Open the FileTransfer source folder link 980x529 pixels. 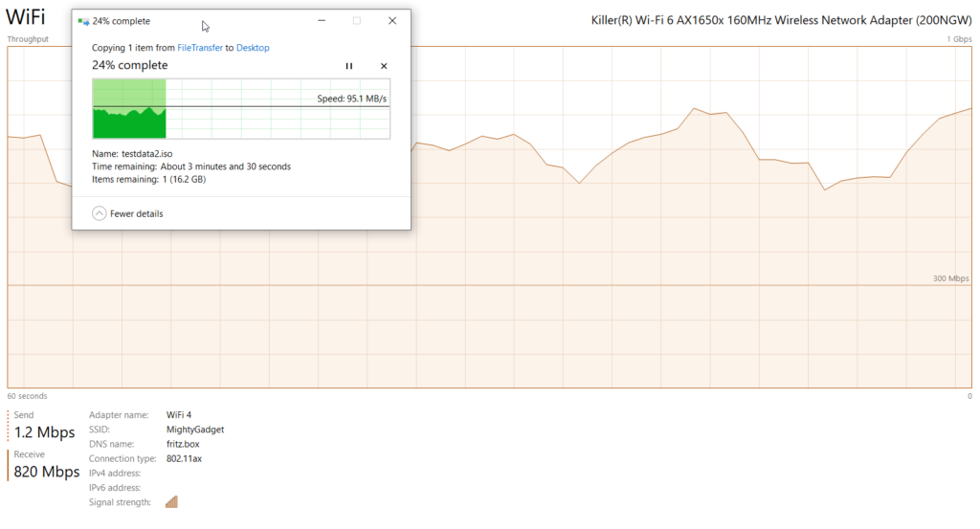pyautogui.click(x=200, y=47)
